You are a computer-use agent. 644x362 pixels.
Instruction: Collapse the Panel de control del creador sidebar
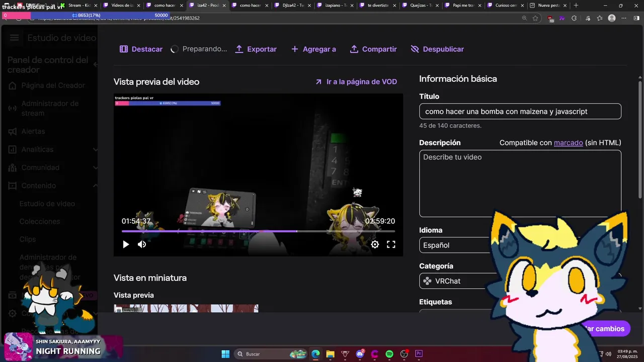coord(95,64)
